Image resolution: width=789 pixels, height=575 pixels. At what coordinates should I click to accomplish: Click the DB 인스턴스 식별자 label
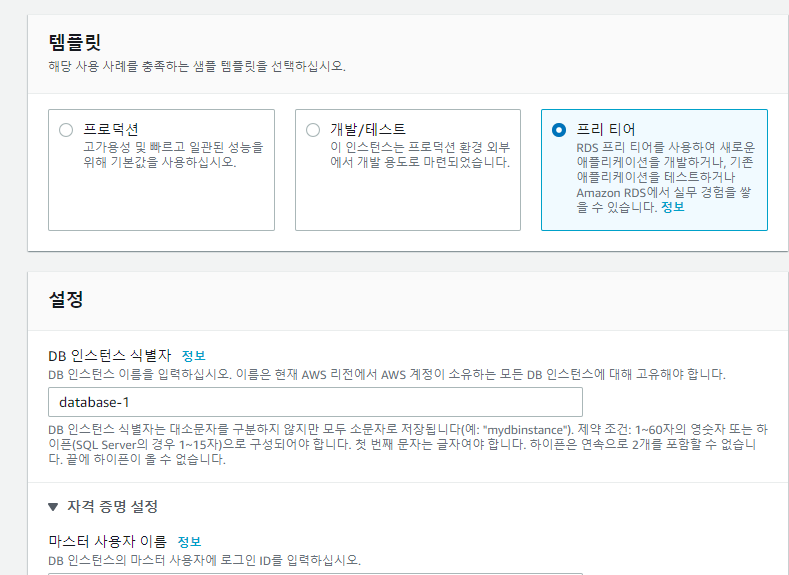pos(110,356)
